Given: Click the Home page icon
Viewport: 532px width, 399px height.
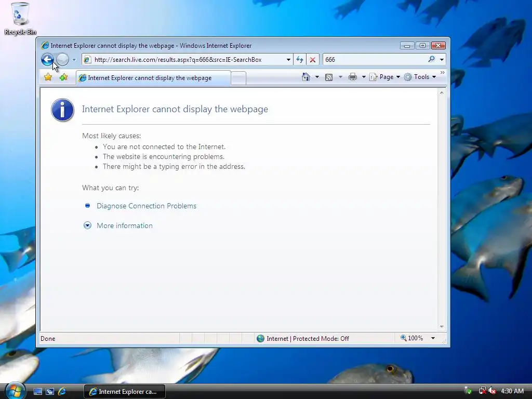Looking at the screenshot, I should click(x=305, y=77).
